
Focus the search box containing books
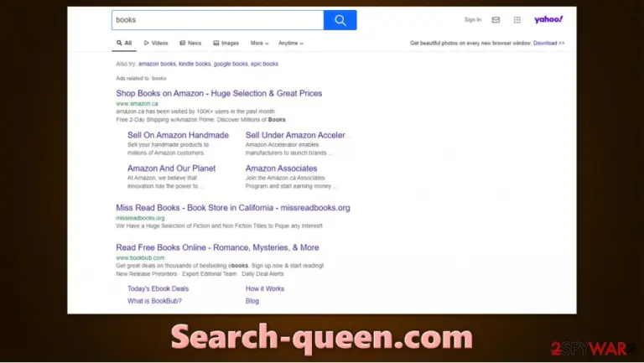[x=218, y=20]
